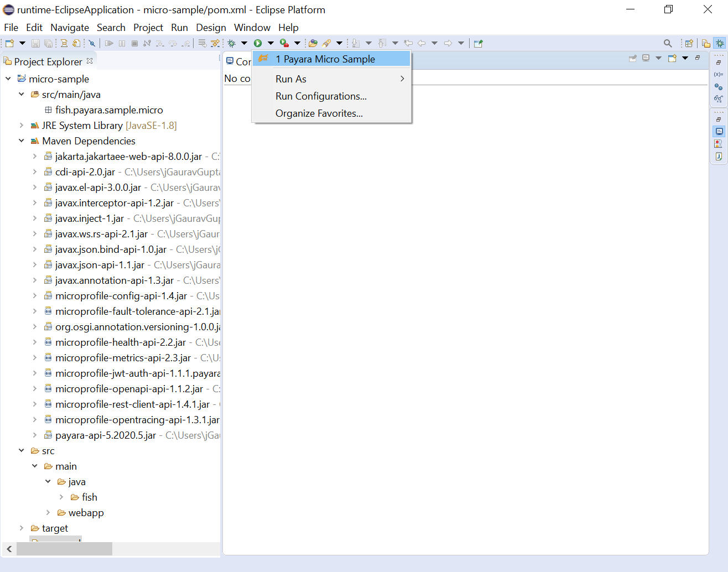
Task: Click the Open Perspective icon
Action: coord(689,43)
